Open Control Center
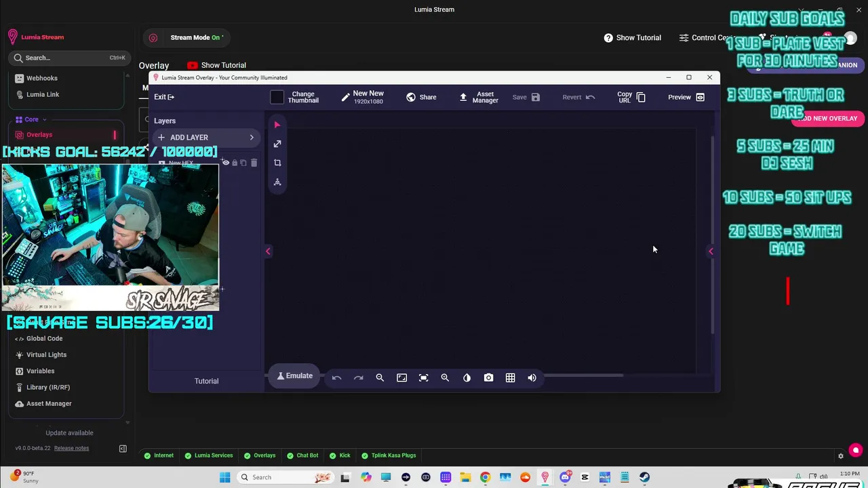868x488 pixels. [708, 38]
